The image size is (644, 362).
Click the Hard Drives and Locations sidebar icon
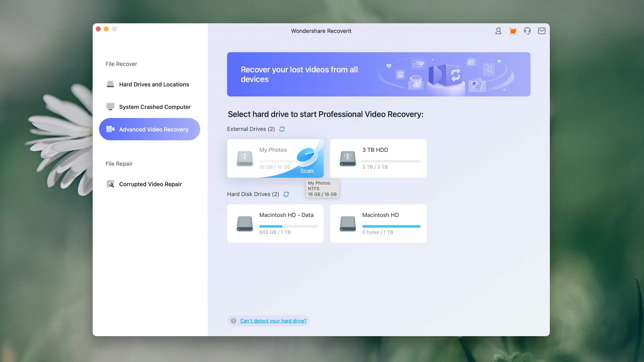point(110,84)
